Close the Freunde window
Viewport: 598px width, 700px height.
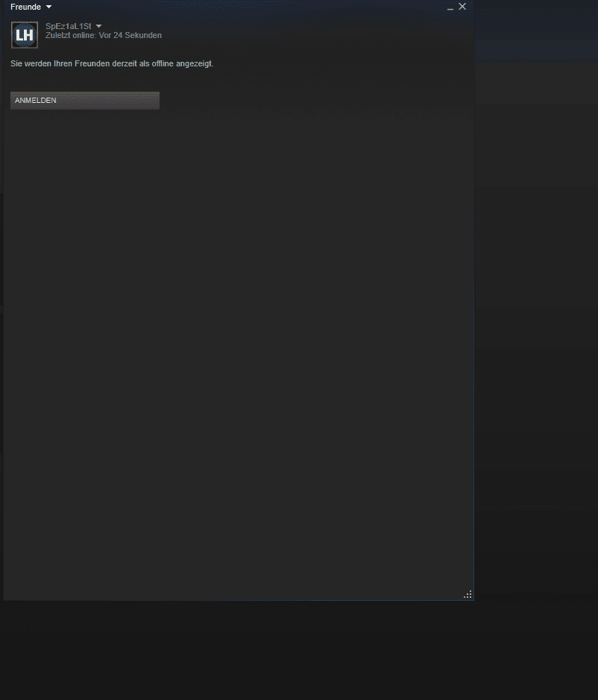[462, 7]
